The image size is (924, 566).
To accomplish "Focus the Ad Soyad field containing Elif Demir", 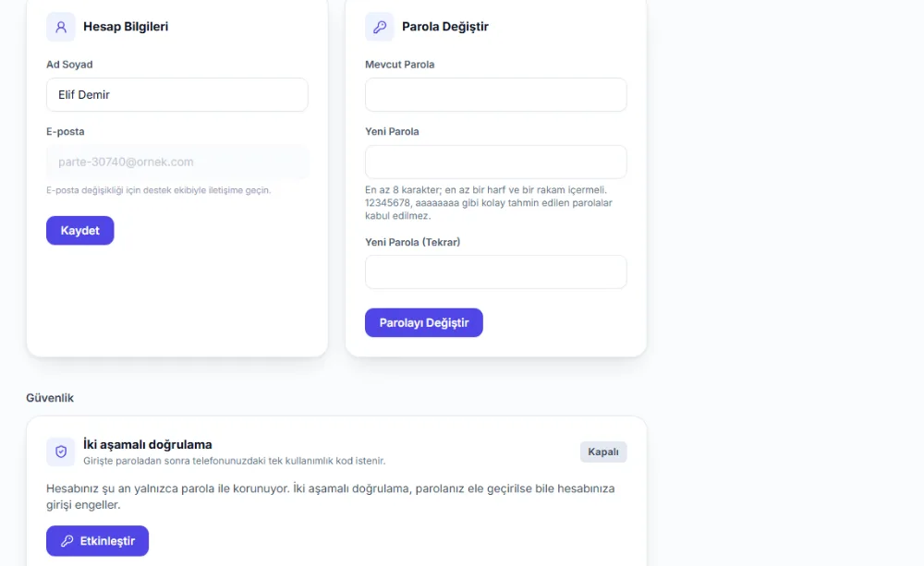I will coord(177,95).
